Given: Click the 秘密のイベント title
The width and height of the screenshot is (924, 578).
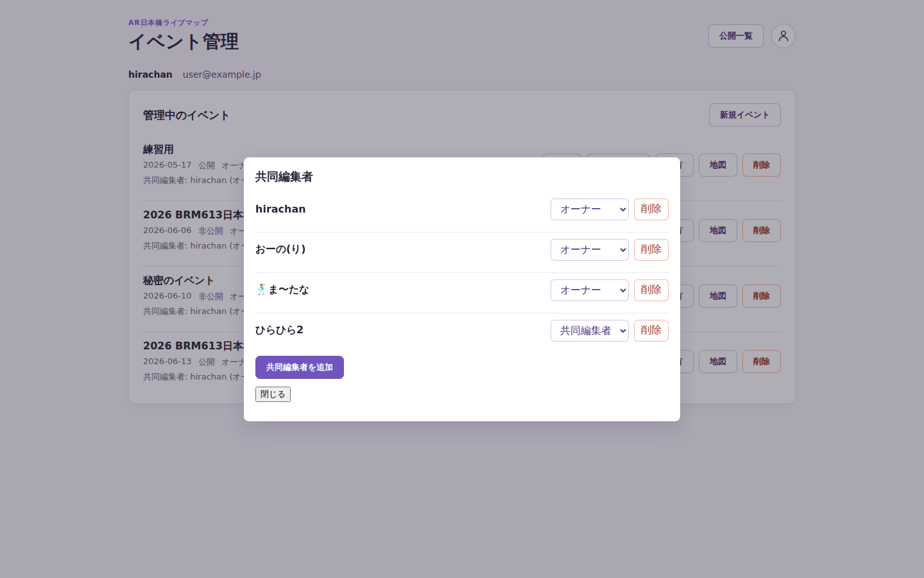Looking at the screenshot, I should [178, 281].
